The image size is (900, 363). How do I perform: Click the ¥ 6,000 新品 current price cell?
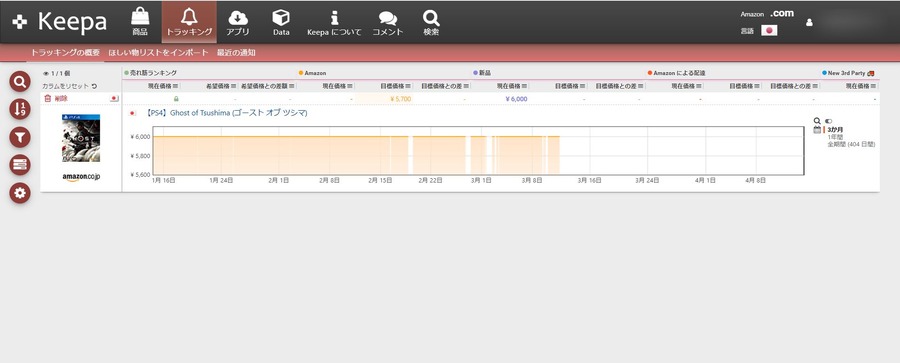[x=516, y=99]
